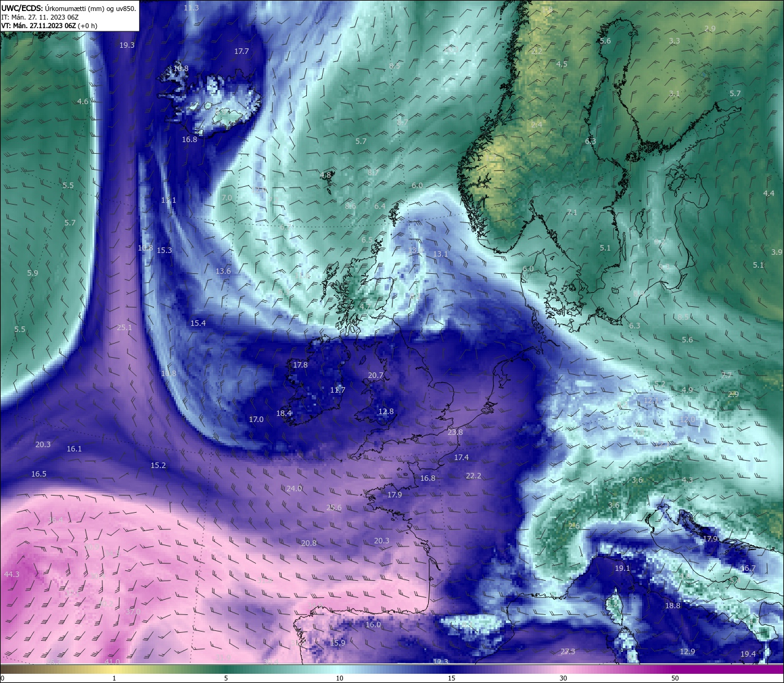Select the 20.7 value over Britain

coord(375,375)
